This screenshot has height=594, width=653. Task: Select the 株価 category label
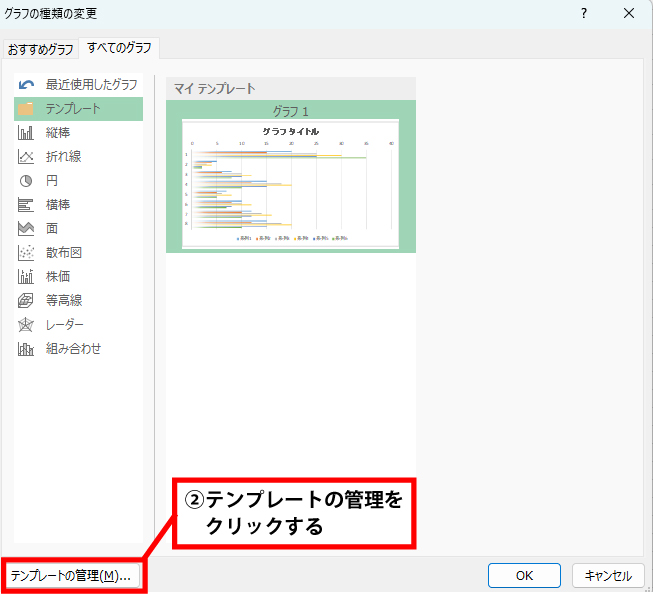pyautogui.click(x=58, y=277)
